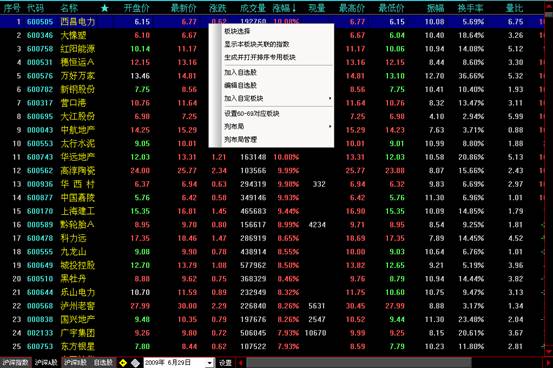553x368 pixels.
Task: Switch to the 自选股 tab
Action: (x=103, y=363)
